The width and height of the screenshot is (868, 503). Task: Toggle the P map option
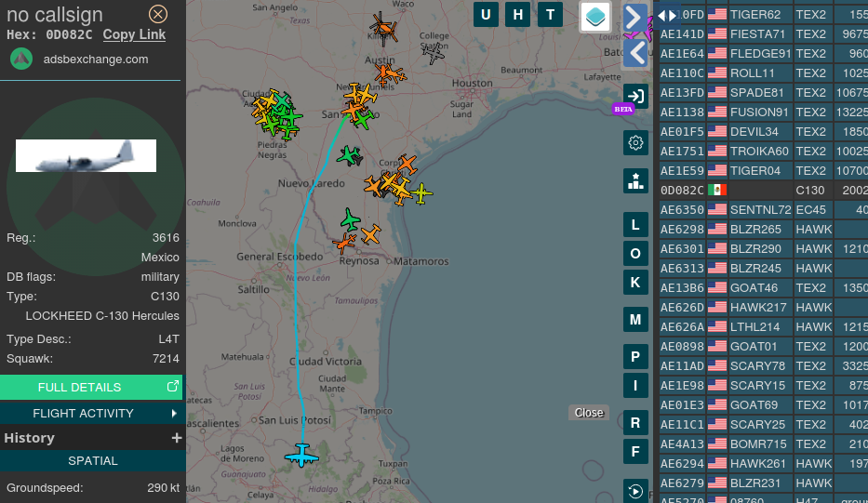tap(635, 356)
